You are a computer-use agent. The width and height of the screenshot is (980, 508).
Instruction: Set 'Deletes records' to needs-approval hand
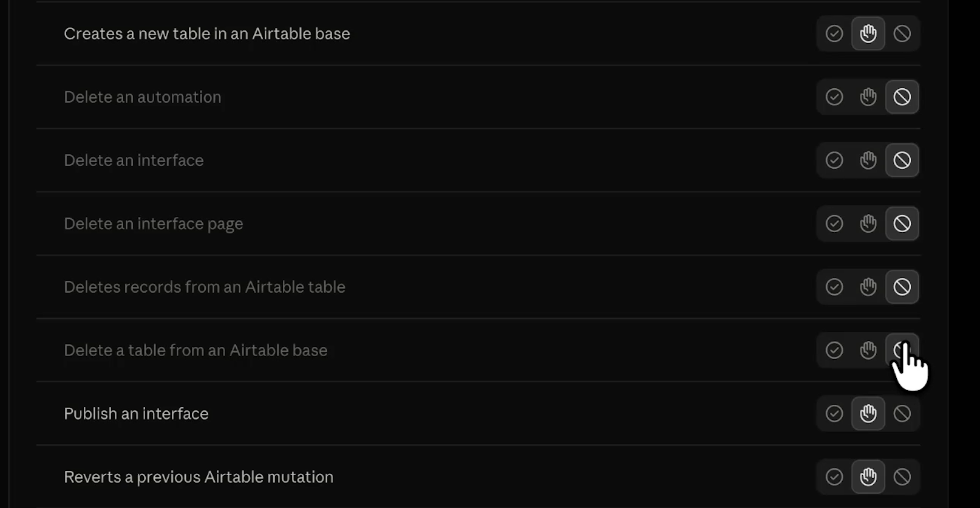click(x=868, y=287)
